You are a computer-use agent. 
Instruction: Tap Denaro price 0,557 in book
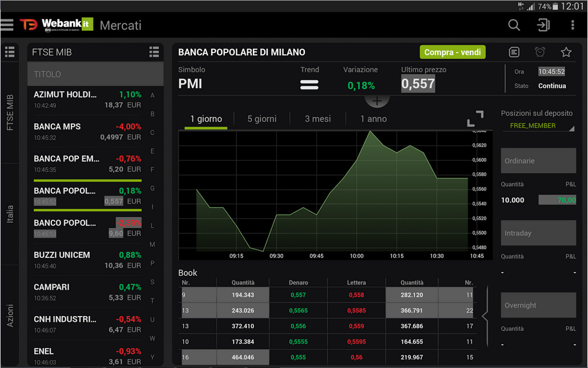[x=298, y=295]
